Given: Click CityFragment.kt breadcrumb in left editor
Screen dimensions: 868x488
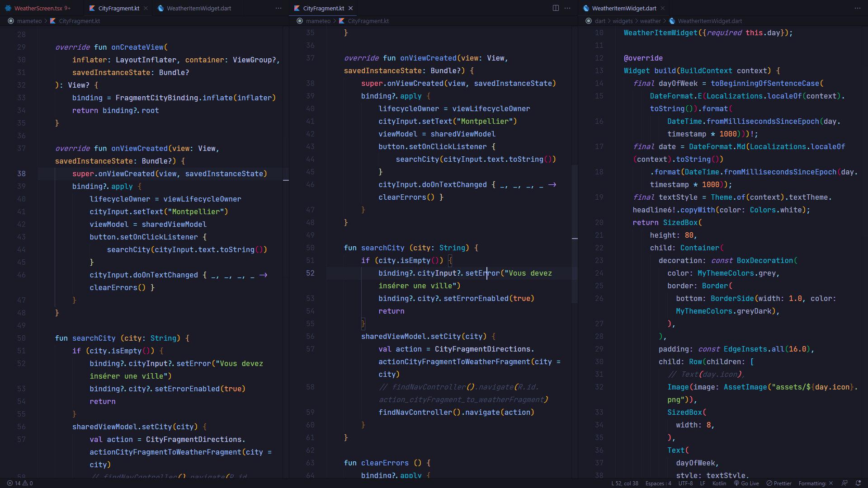Looking at the screenshot, I should tap(79, 21).
